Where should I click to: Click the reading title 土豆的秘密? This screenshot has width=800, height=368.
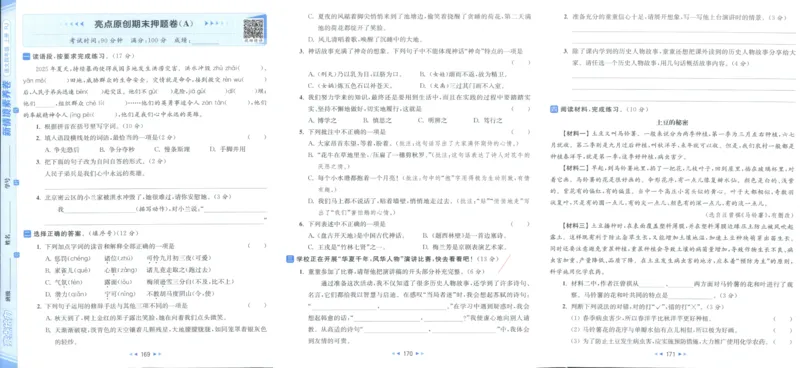coord(671,122)
